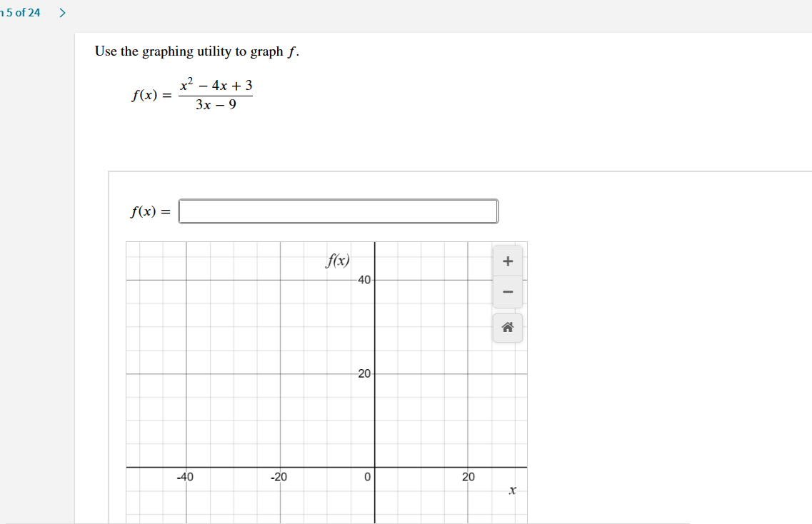The image size is (812, 524).
Task: Click the origin point on the graph
Action: [374, 468]
